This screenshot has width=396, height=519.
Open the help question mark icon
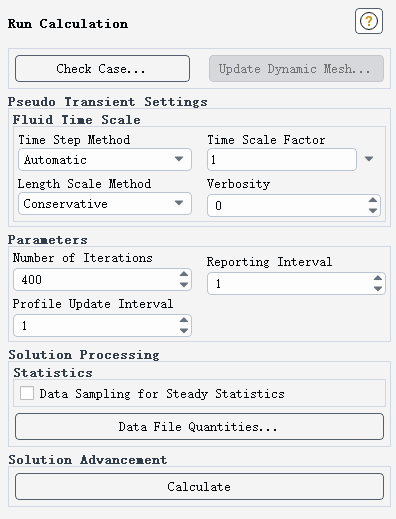tap(369, 21)
